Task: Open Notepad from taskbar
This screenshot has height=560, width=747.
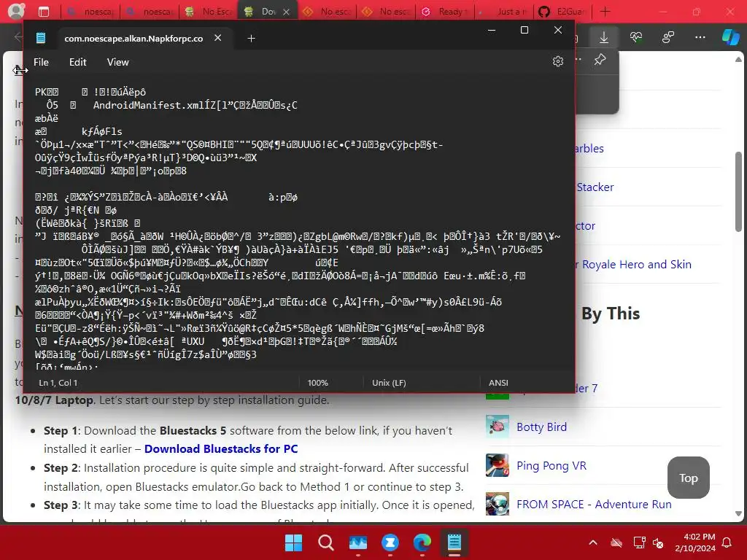Action: (454, 542)
